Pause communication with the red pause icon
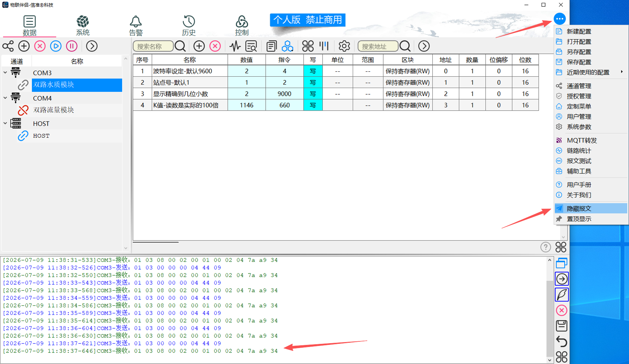 click(x=72, y=46)
